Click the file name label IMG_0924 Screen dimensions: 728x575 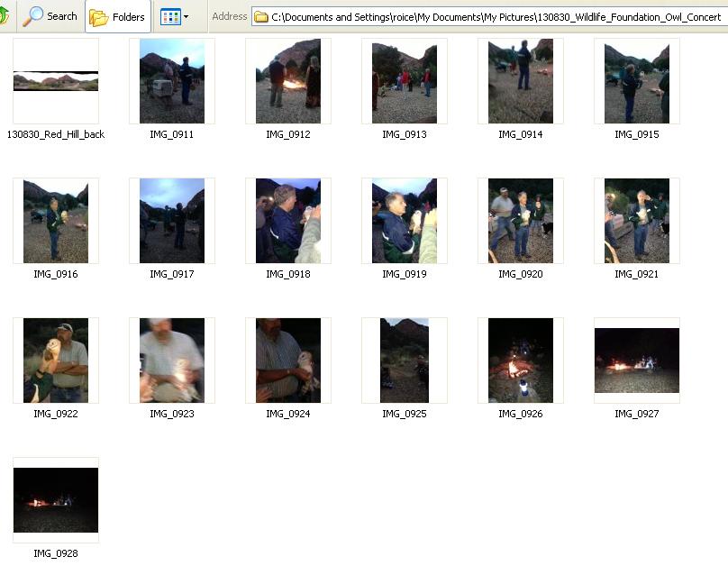288,414
